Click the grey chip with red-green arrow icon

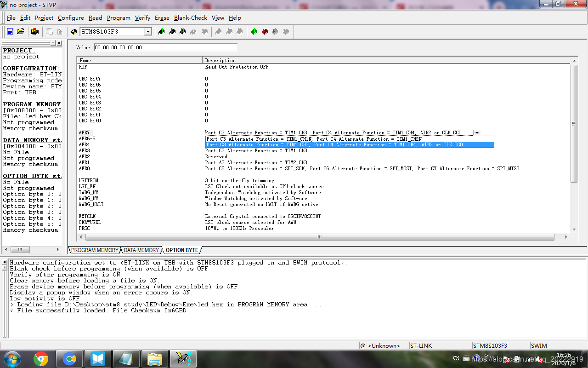click(275, 32)
